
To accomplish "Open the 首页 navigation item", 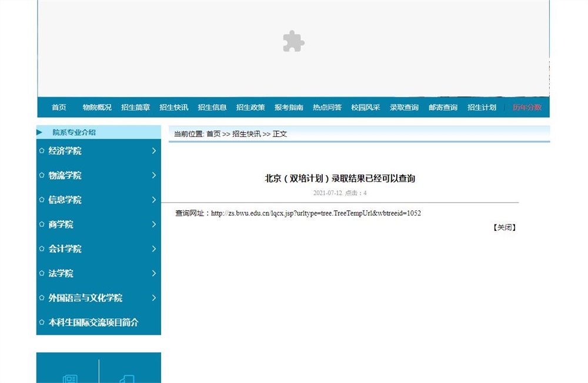I will click(x=59, y=107).
